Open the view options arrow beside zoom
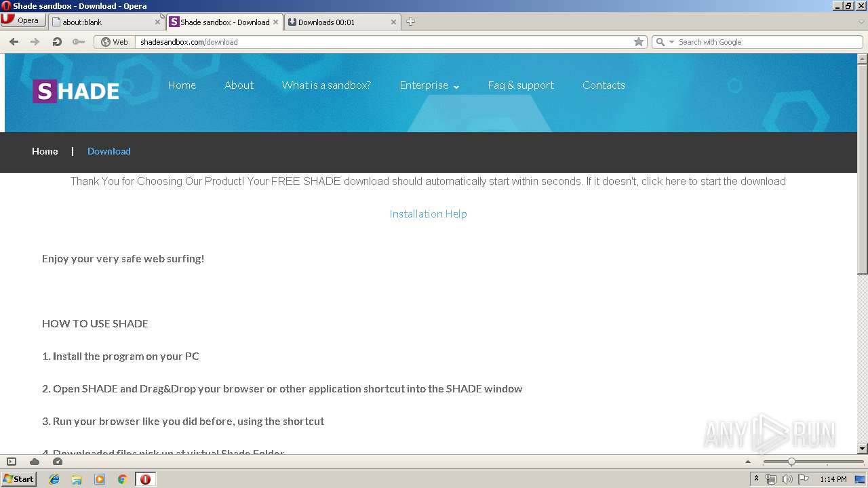868x488 pixels. [749, 462]
